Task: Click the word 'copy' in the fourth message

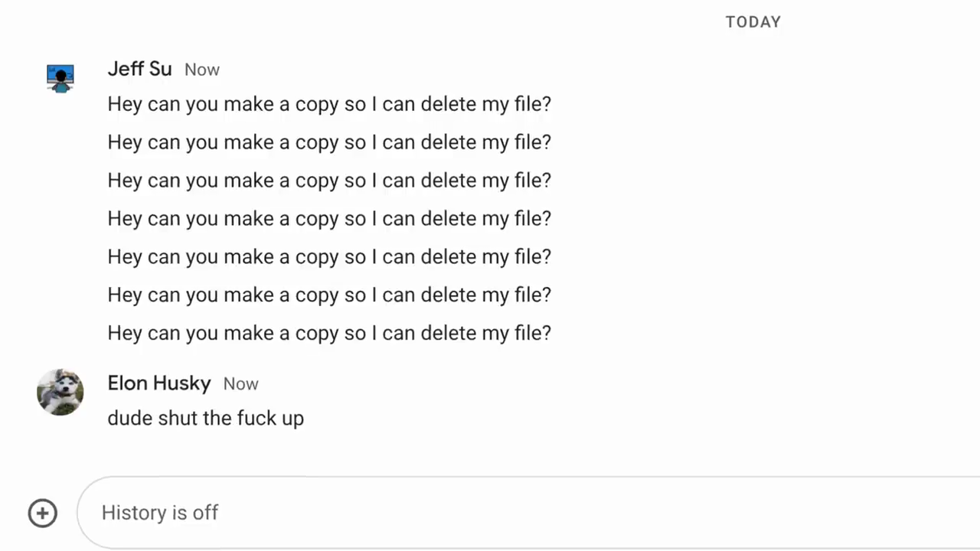Action: pyautogui.click(x=317, y=220)
